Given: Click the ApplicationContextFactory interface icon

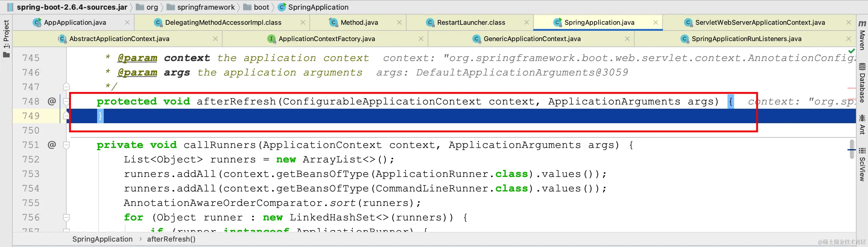Looking at the screenshot, I should coord(271,39).
